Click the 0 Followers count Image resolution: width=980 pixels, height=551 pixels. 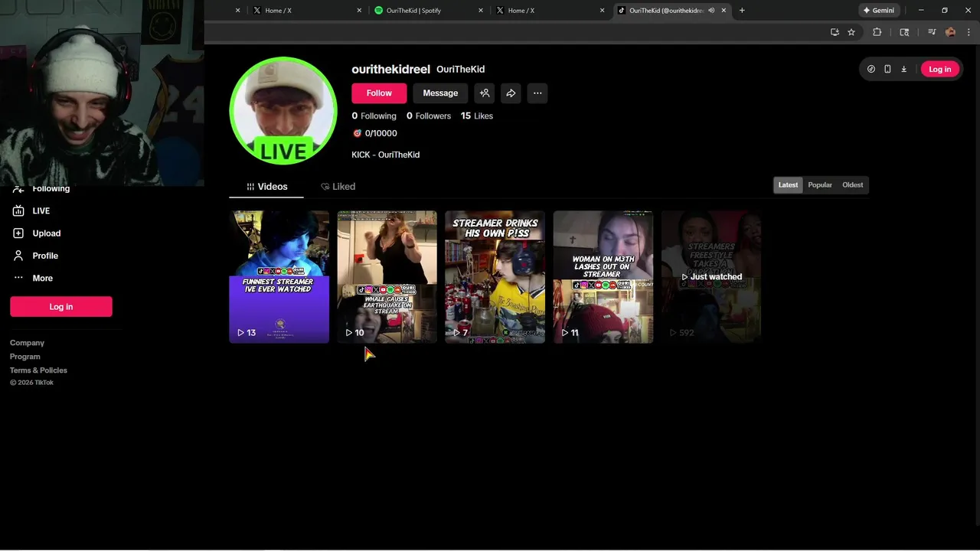point(429,116)
